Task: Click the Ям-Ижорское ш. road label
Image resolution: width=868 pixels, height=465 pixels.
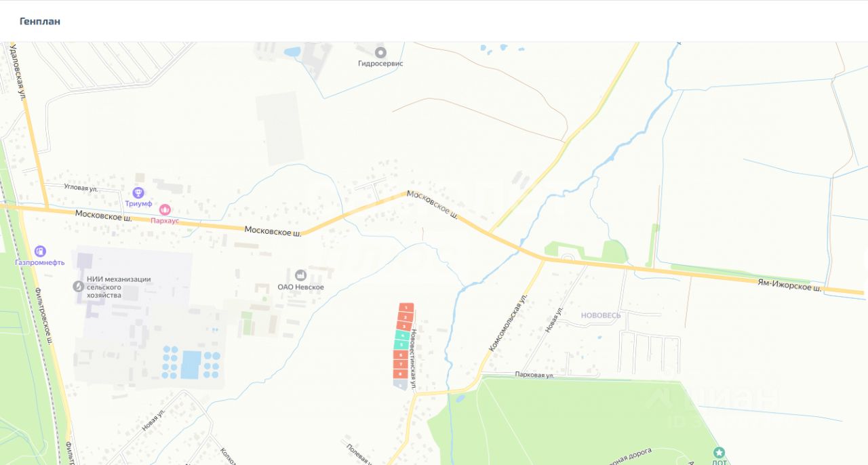Action: coord(789,285)
